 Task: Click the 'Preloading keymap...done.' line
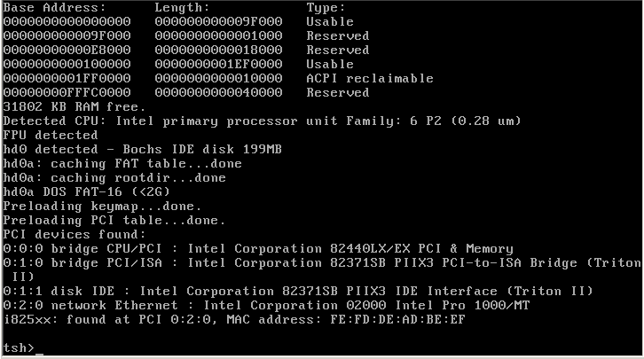click(x=102, y=206)
